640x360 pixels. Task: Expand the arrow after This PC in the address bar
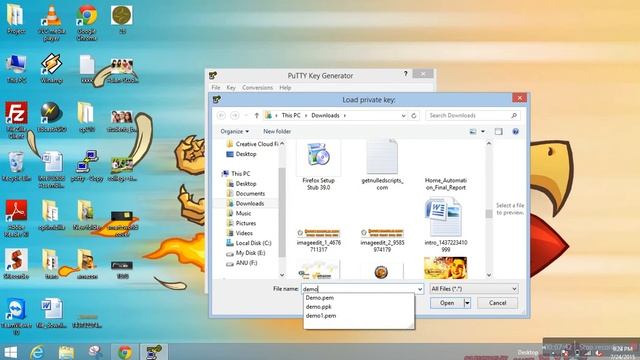306,116
